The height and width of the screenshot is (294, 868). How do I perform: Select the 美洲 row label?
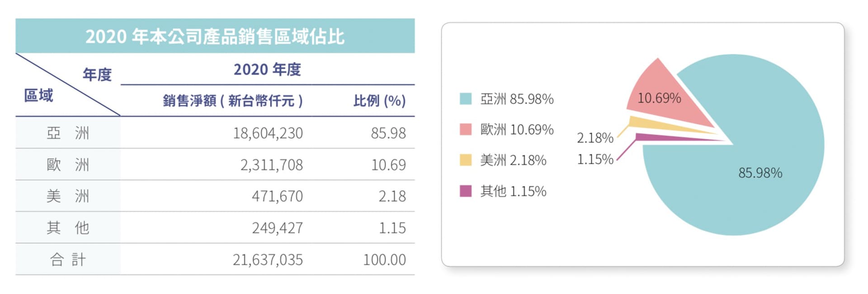coord(68,196)
